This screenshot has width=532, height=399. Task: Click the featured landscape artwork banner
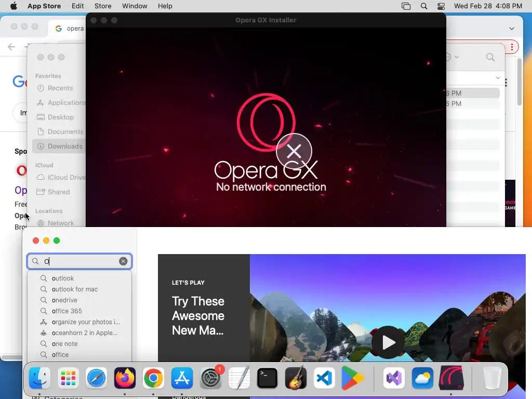click(388, 308)
